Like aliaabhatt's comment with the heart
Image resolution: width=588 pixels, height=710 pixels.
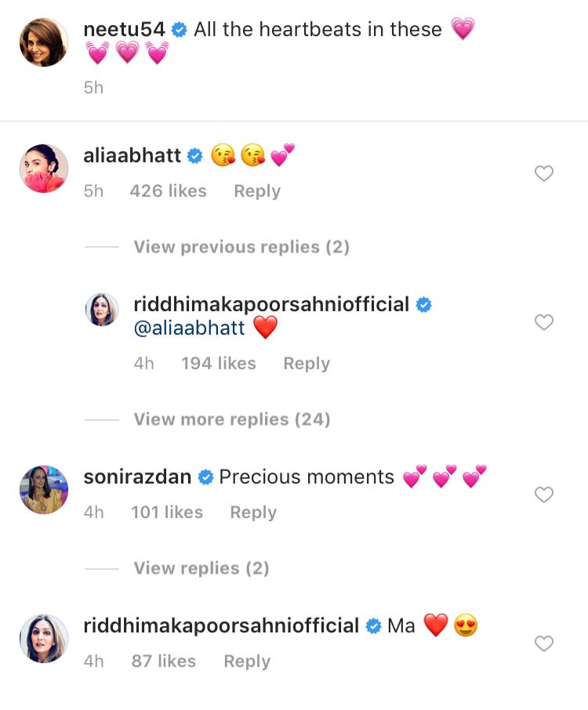point(544,174)
